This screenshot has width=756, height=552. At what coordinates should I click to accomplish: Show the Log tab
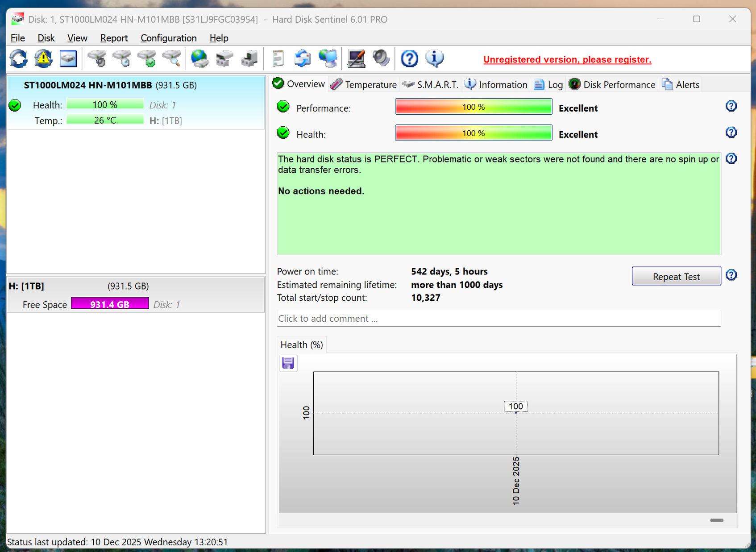coord(548,85)
